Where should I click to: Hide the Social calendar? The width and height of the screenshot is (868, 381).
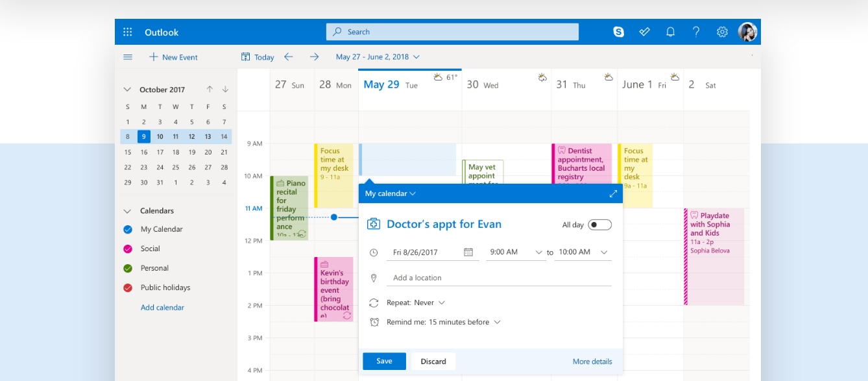(128, 249)
